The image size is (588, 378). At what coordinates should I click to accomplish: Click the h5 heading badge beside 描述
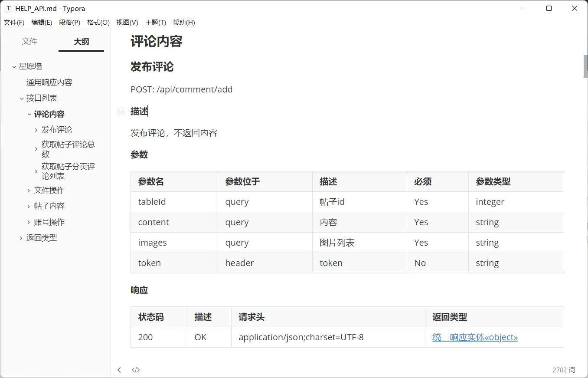coord(121,111)
